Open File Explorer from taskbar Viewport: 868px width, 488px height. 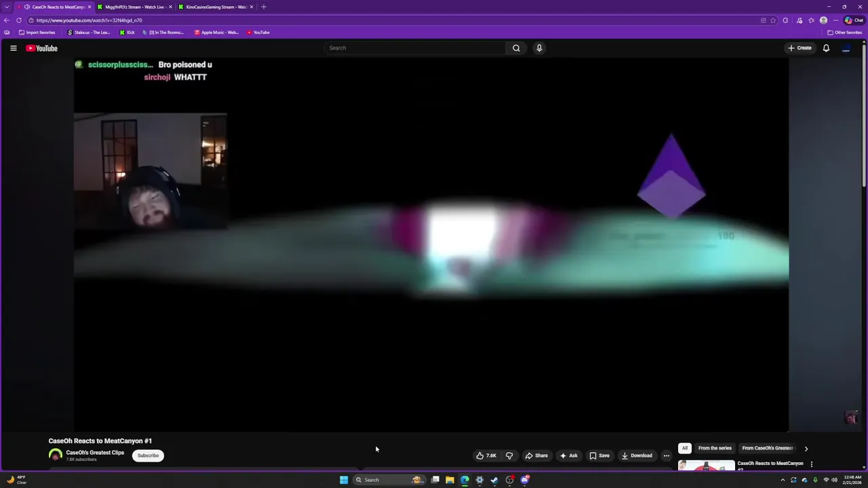pos(450,480)
